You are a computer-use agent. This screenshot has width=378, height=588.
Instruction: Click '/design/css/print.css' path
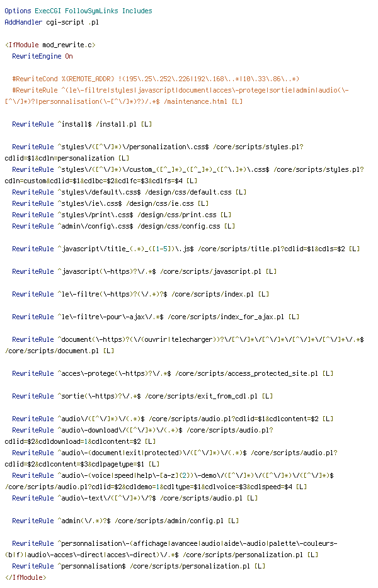(x=177, y=215)
